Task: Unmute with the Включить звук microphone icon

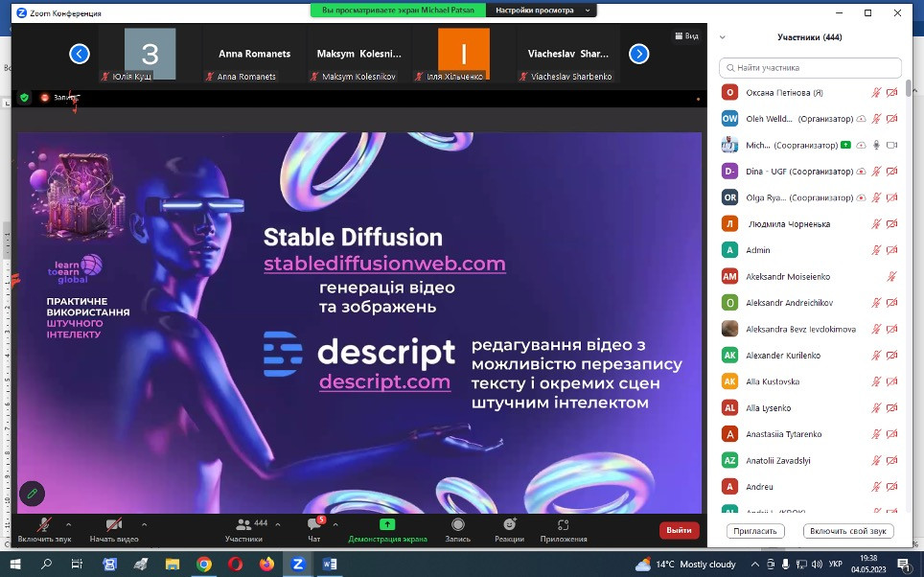Action: [x=43, y=524]
